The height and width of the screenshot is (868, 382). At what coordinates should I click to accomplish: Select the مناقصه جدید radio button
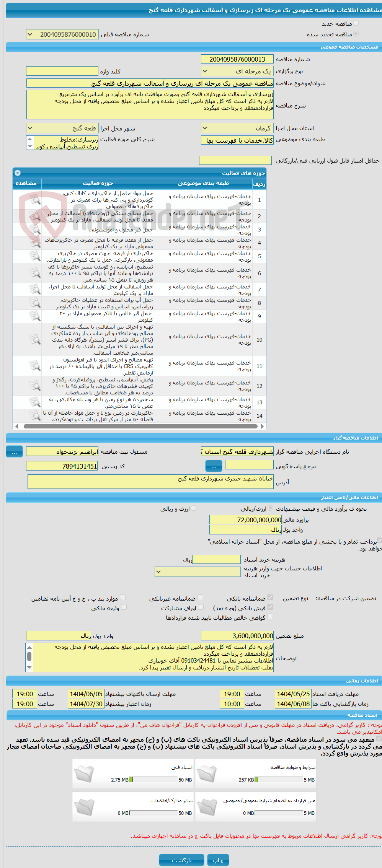tap(356, 23)
